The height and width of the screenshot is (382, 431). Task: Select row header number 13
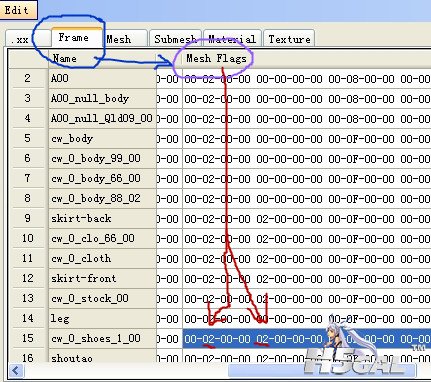28,298
